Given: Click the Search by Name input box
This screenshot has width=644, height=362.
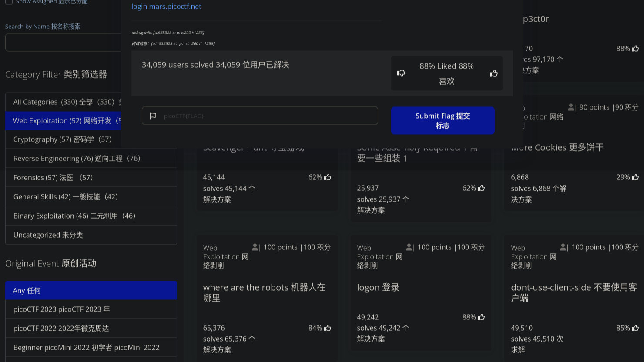Looking at the screenshot, I should 63,43.
